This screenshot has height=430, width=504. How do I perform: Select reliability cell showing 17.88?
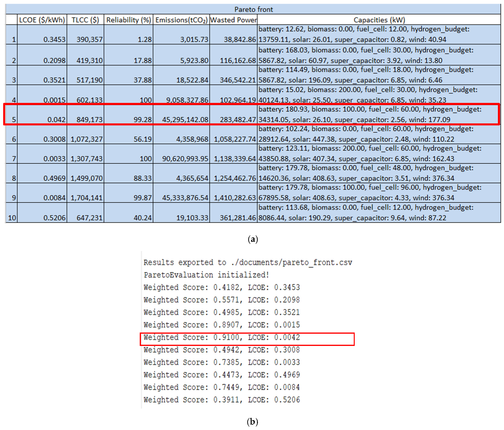click(129, 55)
